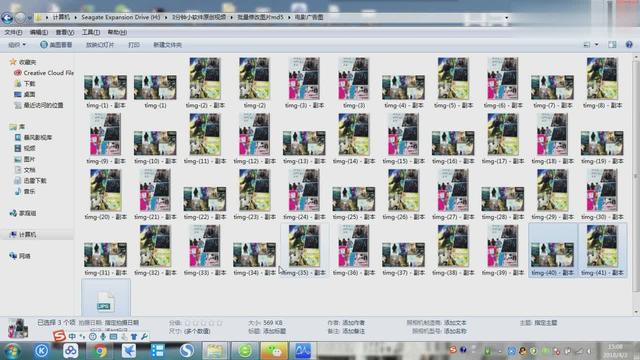Navigate to 计算机 in the address breadcrumb
This screenshot has width=640, height=360.
pos(61,17)
